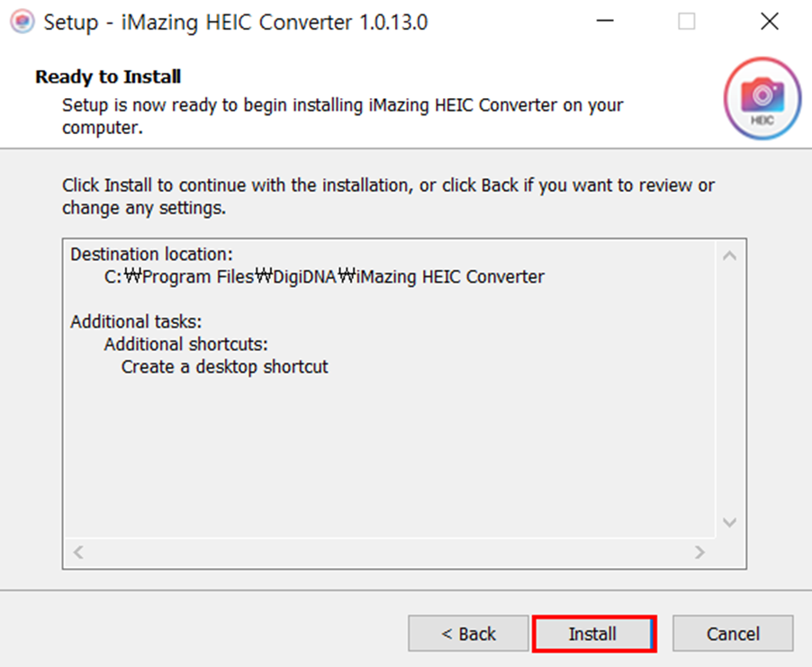The image size is (812, 667).
Task: Click the horizontal scrollbar track in summary box
Action: [389, 552]
